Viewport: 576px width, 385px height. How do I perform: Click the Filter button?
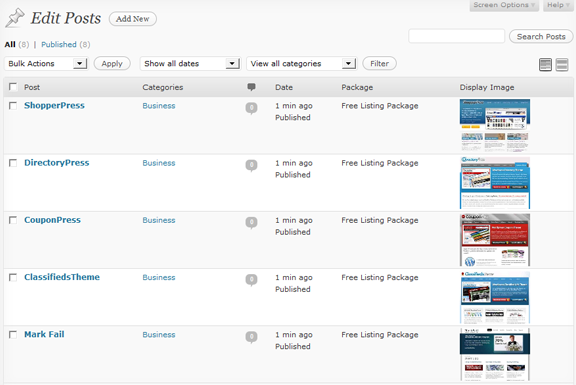coord(379,64)
